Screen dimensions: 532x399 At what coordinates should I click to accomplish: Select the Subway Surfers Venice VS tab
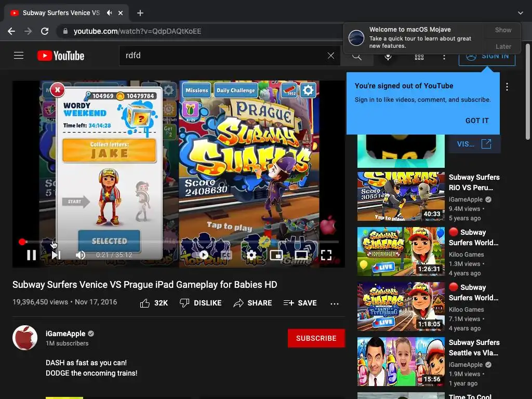coord(66,13)
